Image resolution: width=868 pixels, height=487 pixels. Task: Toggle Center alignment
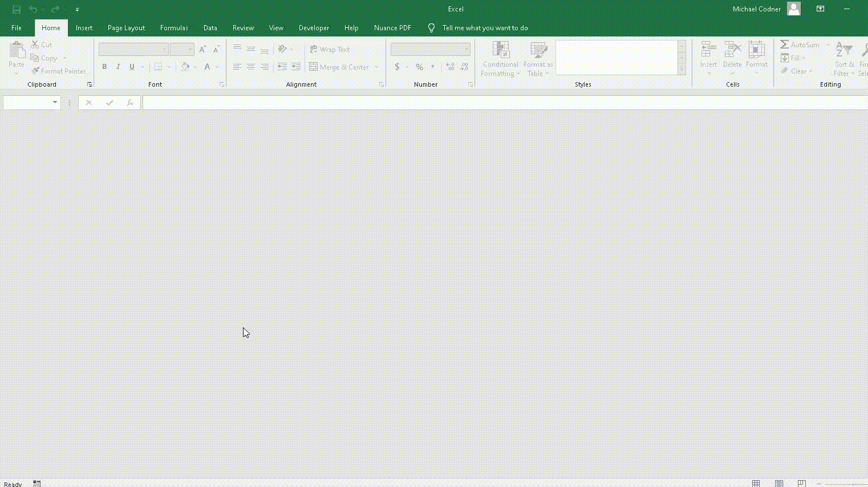(251, 67)
